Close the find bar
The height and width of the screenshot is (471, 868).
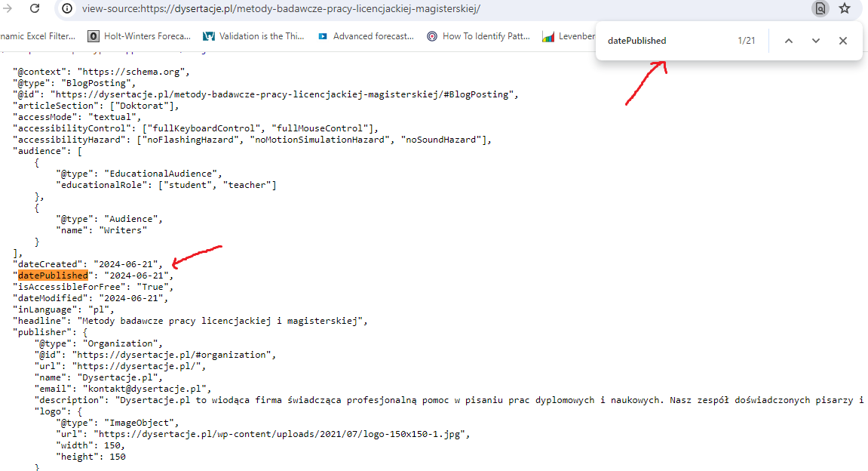tap(843, 41)
